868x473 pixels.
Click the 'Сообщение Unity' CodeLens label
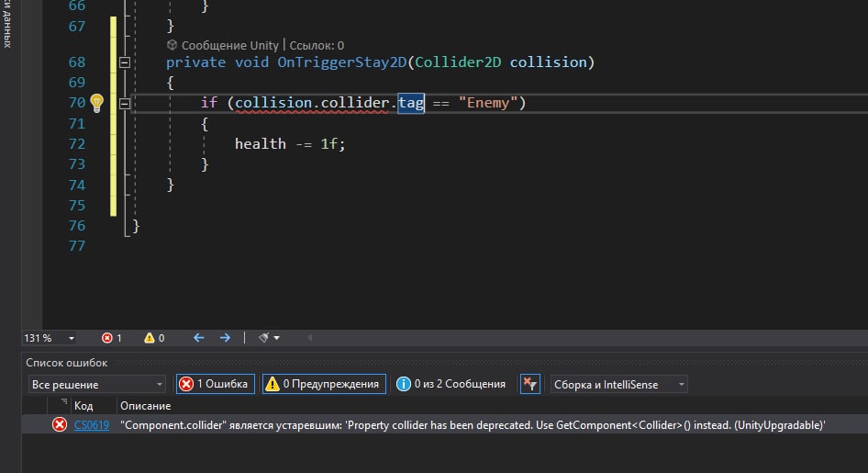[229, 45]
